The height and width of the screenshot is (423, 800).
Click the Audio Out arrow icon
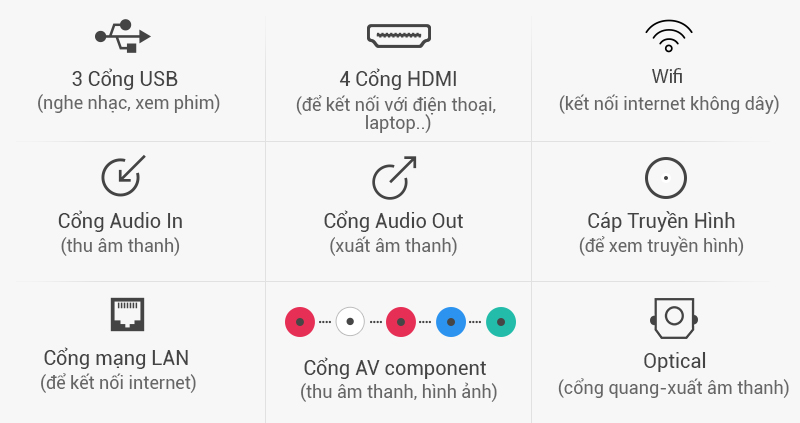point(394,176)
